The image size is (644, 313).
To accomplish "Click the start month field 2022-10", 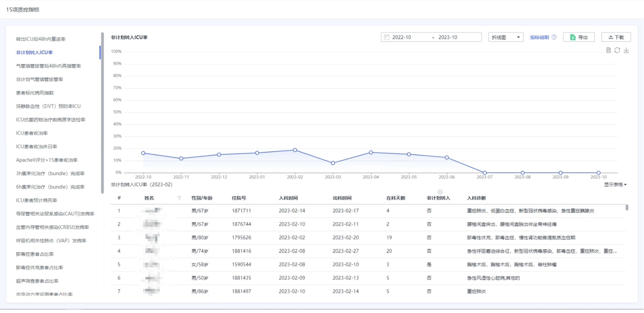I will tap(401, 37).
